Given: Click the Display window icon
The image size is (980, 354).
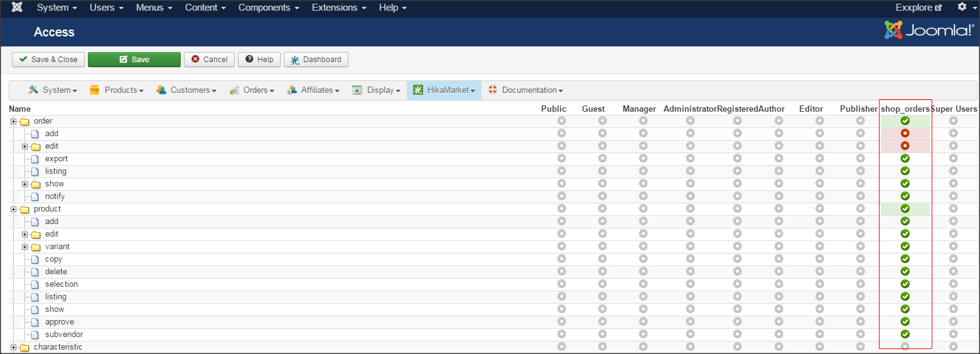Looking at the screenshot, I should [x=357, y=90].
